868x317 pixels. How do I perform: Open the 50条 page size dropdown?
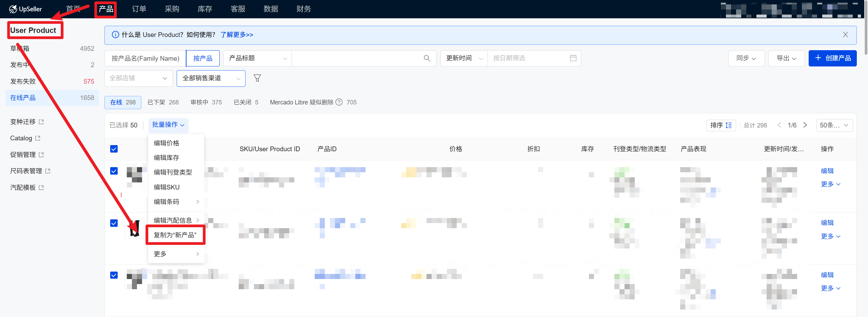834,125
